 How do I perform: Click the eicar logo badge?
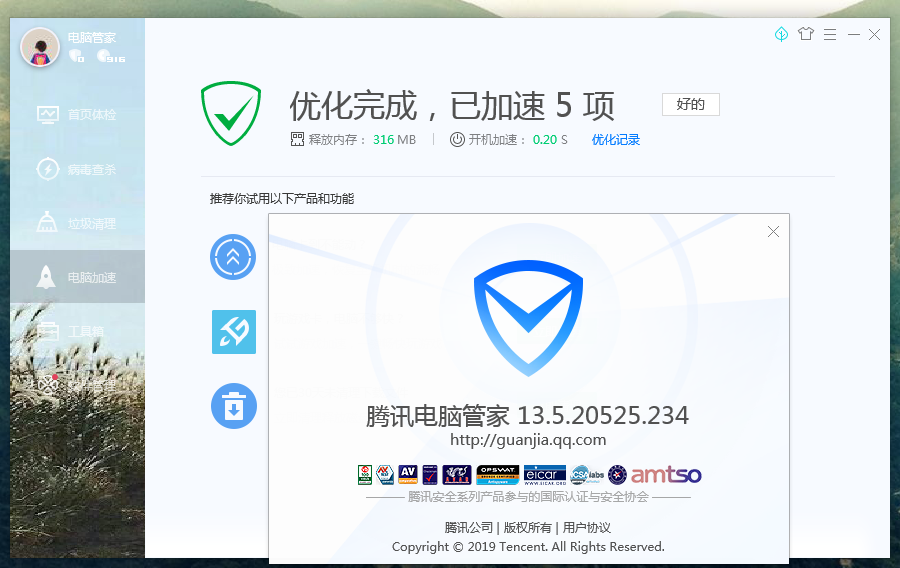tap(545, 475)
